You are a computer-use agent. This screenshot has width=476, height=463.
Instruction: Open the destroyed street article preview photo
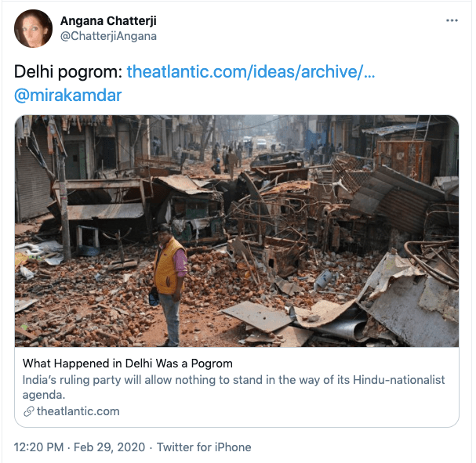pyautogui.click(x=237, y=231)
